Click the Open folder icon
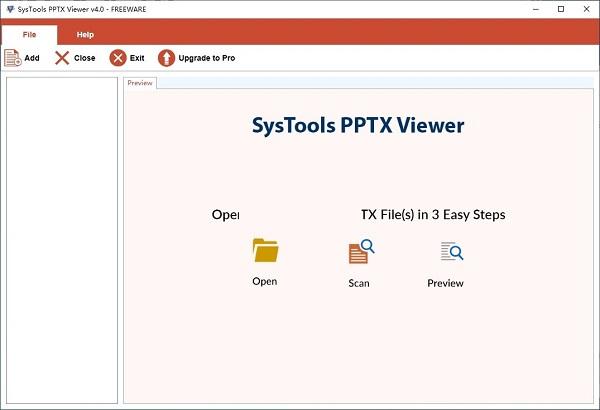The height and width of the screenshot is (410, 600). tap(266, 250)
